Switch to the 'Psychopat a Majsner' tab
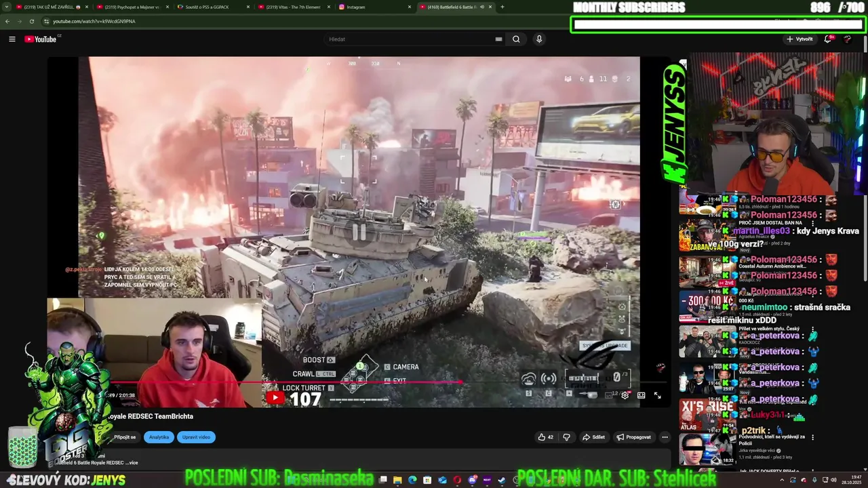The image size is (868, 488). [133, 7]
